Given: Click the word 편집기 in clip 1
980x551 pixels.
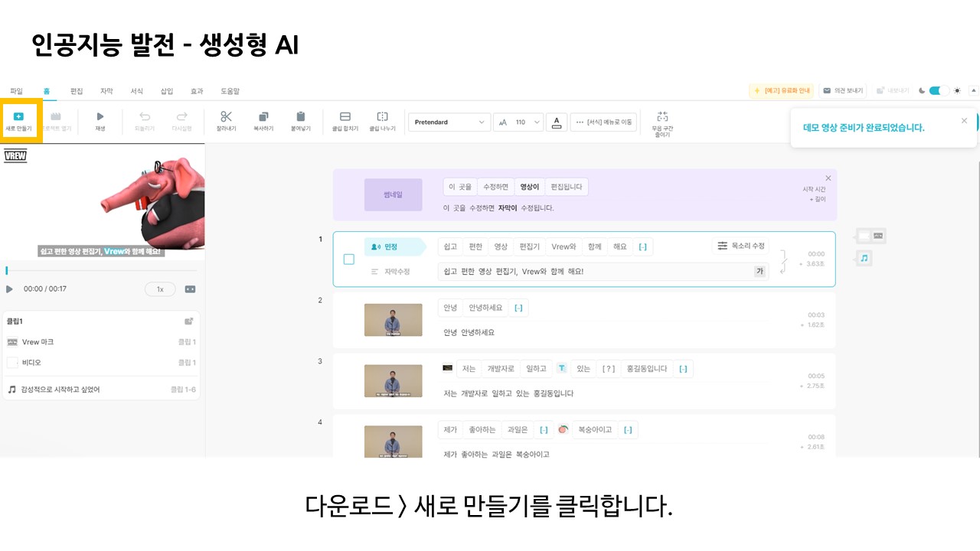Looking at the screenshot, I should (x=529, y=246).
